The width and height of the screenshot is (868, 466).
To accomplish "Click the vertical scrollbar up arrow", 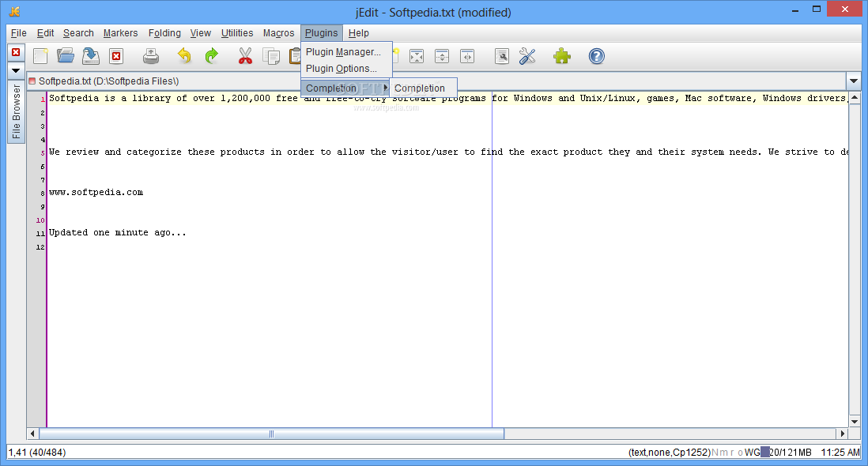I will 854,98.
